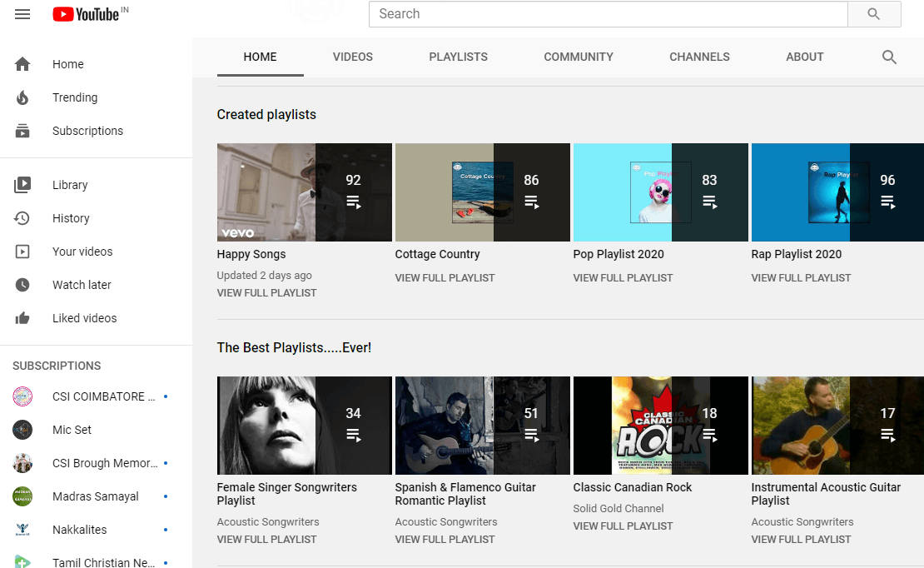Open Mic Set subscription channel
924x568 pixels.
72,430
